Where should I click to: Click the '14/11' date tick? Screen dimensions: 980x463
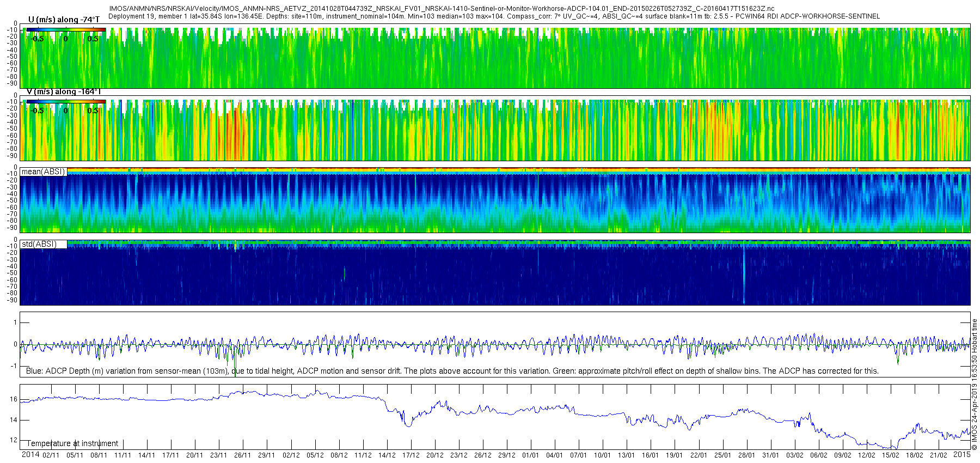click(146, 455)
